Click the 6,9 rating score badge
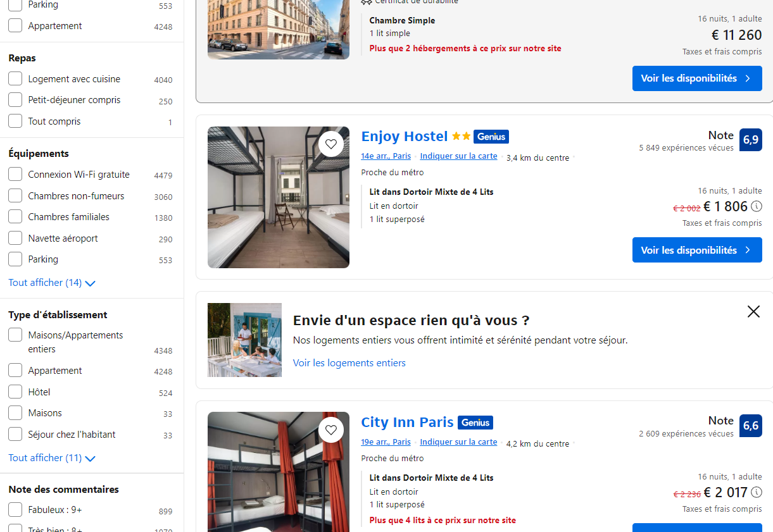Viewport: 773px width, 532px height. [751, 140]
